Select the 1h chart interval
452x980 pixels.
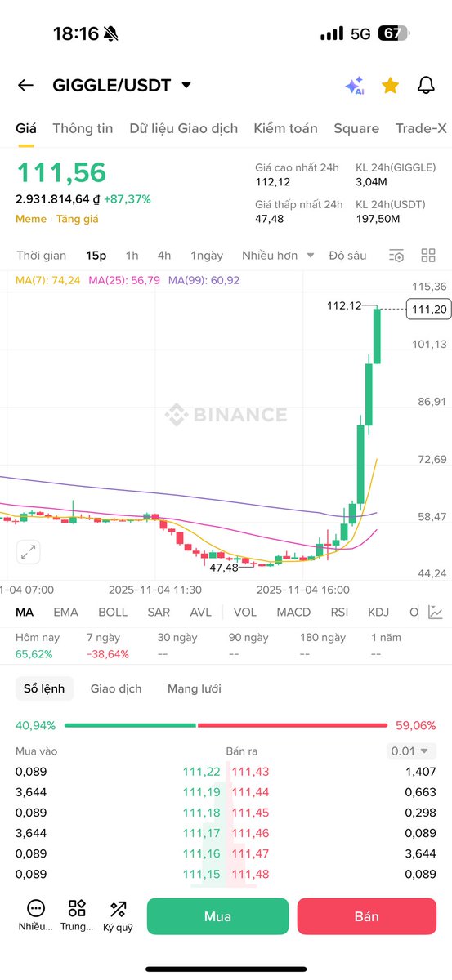(x=132, y=256)
